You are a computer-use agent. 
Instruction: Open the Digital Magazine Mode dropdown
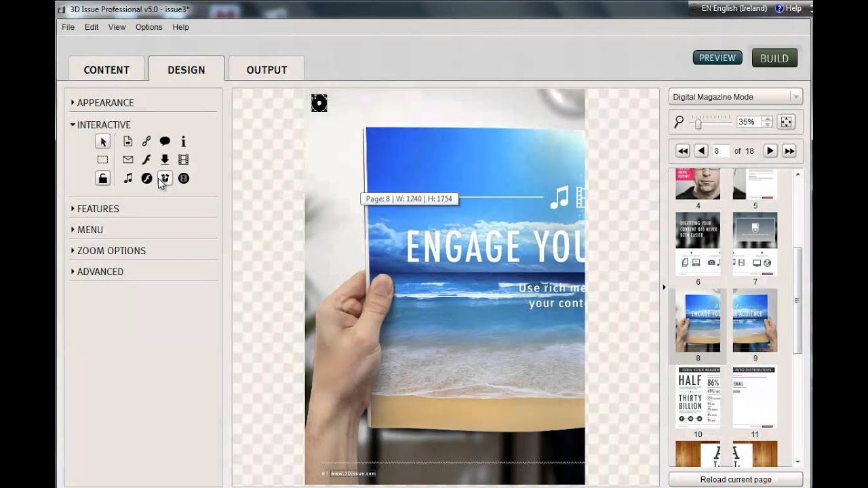pos(736,97)
